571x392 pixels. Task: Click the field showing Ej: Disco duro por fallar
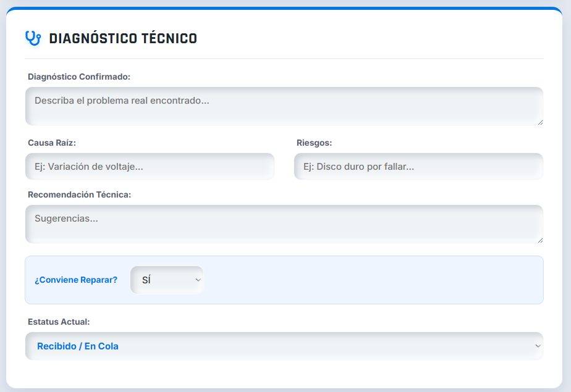pos(418,166)
